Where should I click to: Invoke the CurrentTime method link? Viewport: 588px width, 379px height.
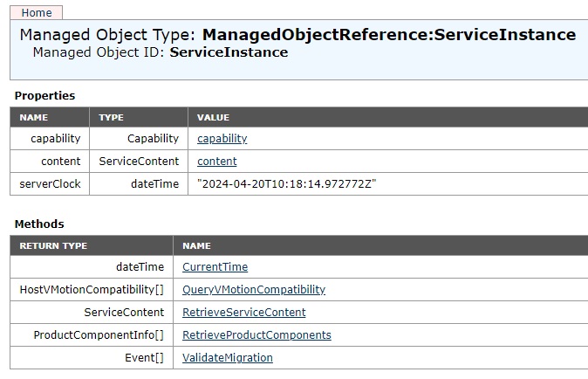point(215,267)
